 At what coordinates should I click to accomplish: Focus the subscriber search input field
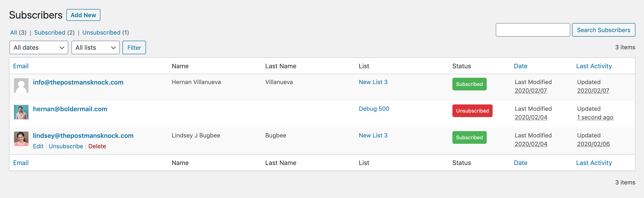[533, 30]
